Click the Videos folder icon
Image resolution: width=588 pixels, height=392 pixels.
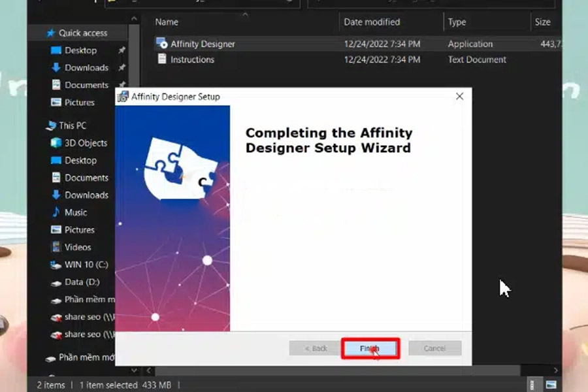[56, 247]
